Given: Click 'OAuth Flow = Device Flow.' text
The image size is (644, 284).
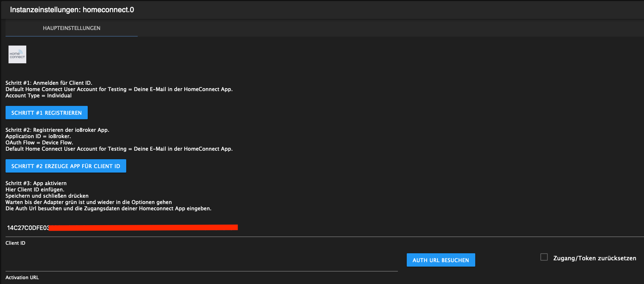Looking at the screenshot, I should pyautogui.click(x=39, y=143).
